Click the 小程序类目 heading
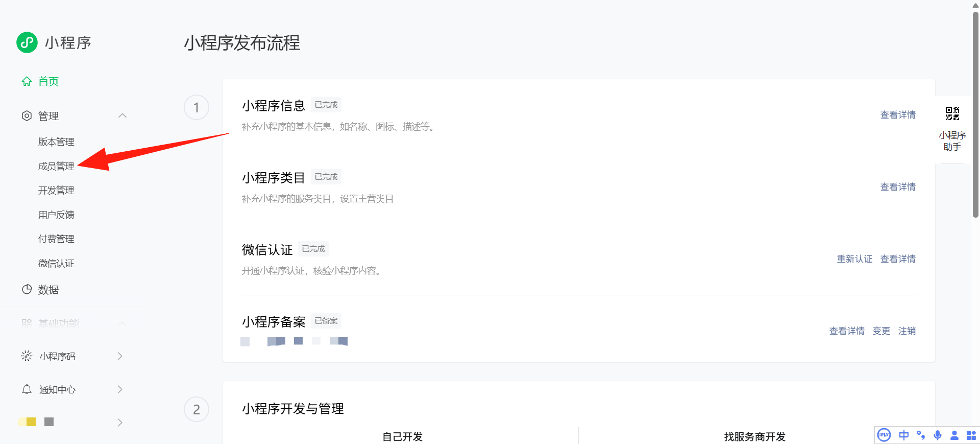Viewport: 980px width, 444px height. coord(274,178)
